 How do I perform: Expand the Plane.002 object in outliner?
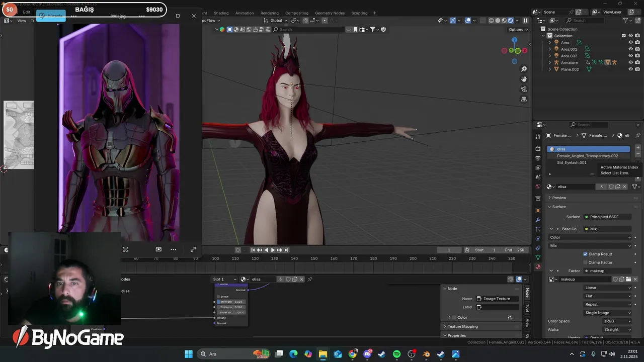pos(549,69)
